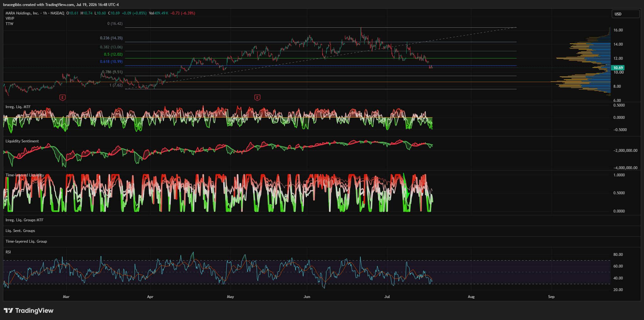Select the Time-layered Liquidity indicator title
The height and width of the screenshot is (320, 644).
pos(25,175)
